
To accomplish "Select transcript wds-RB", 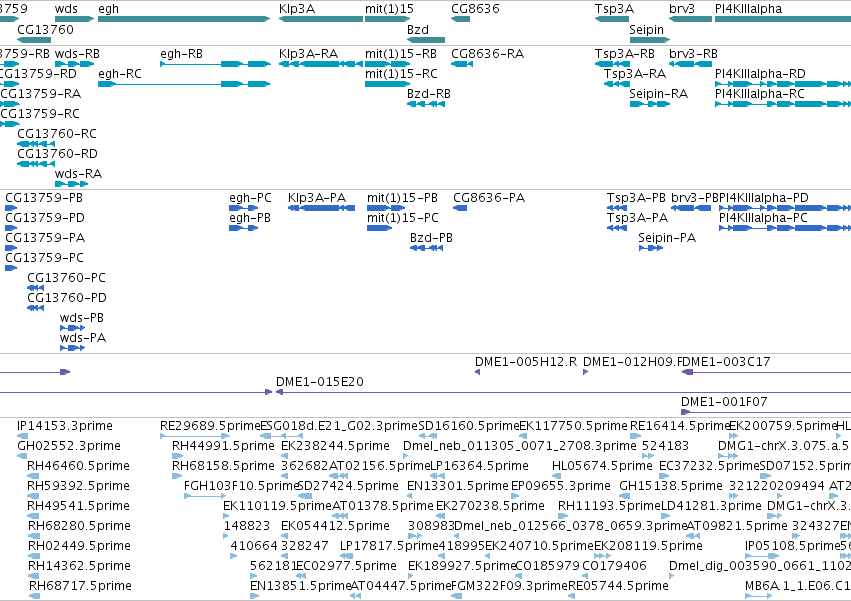I will pos(77,54).
